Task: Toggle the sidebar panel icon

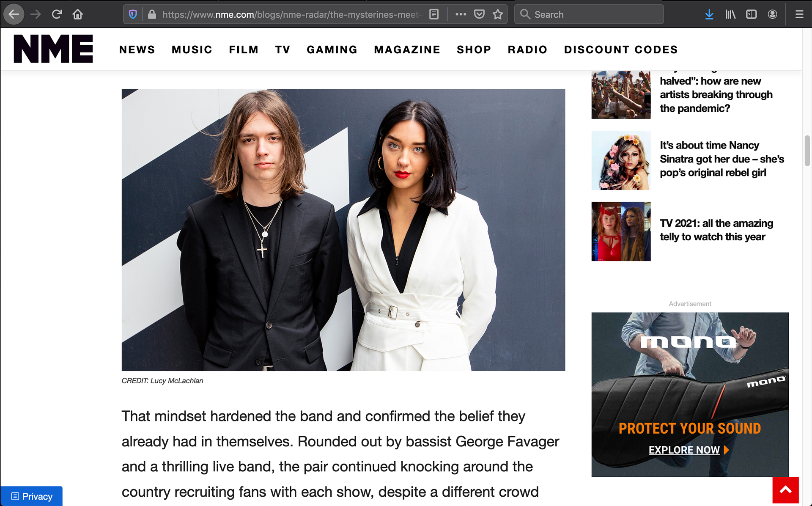Action: [x=751, y=14]
